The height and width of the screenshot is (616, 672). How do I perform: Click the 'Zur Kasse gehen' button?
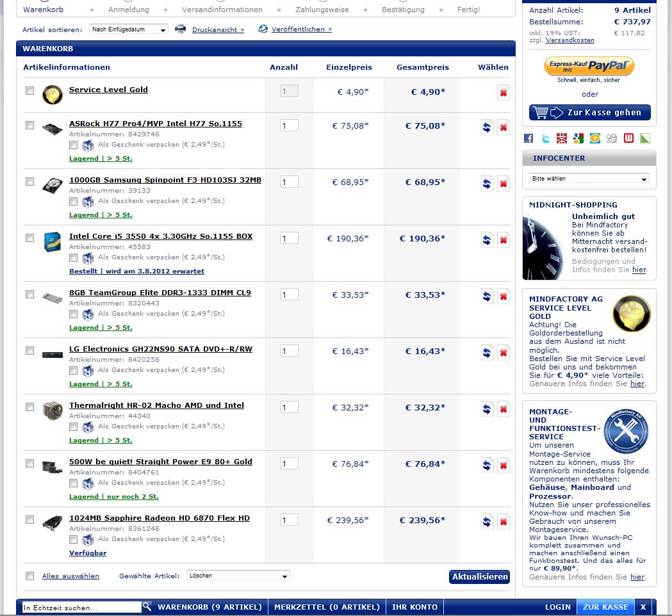coord(590,113)
